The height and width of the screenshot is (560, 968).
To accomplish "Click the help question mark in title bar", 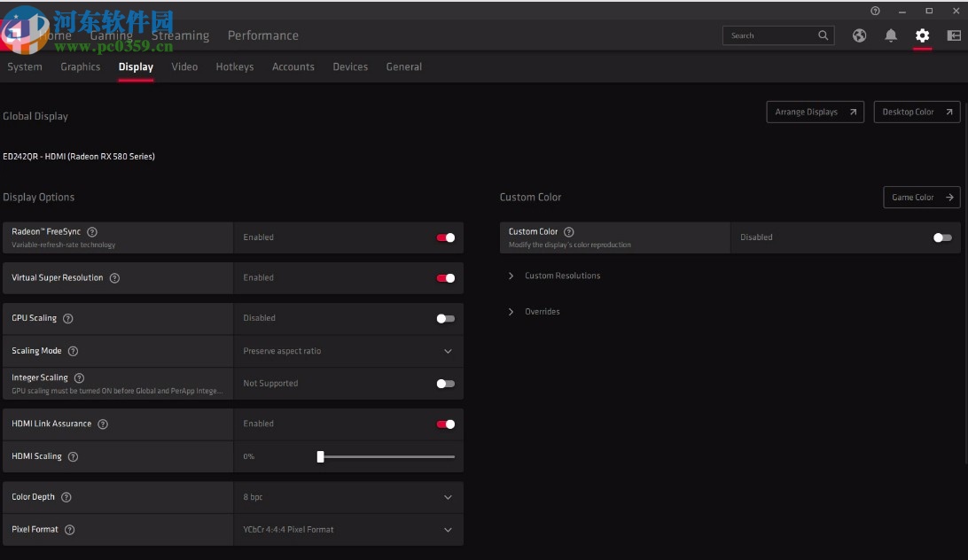I will 875,11.
